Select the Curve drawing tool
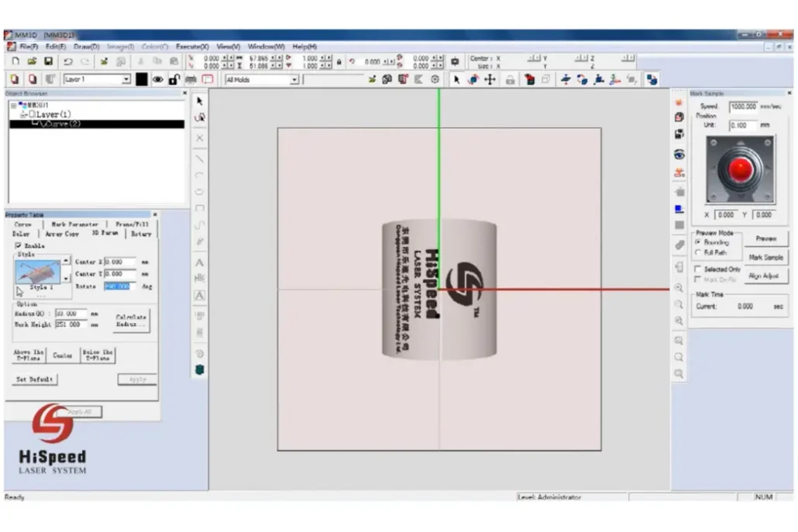 [x=200, y=225]
